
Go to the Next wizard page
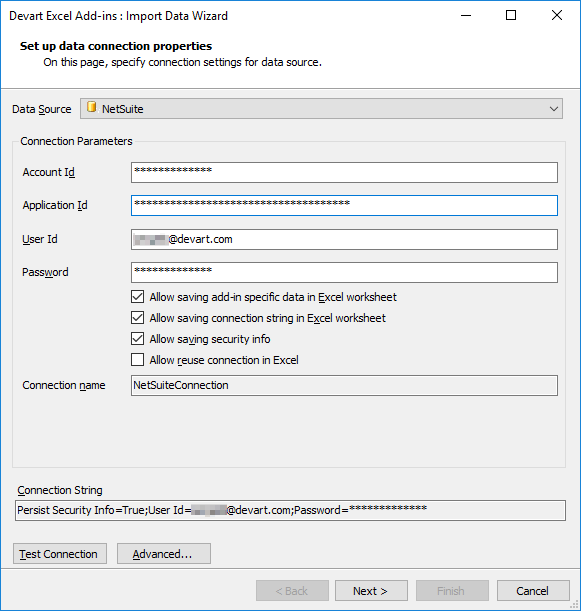click(x=371, y=591)
